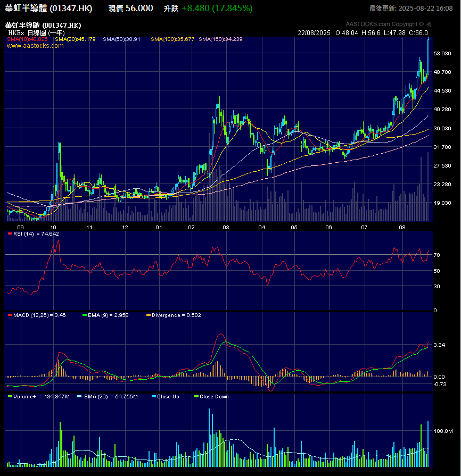Click the -0.73 MACD axis label
Viewport: 461px width, 476px height.
[x=440, y=385]
